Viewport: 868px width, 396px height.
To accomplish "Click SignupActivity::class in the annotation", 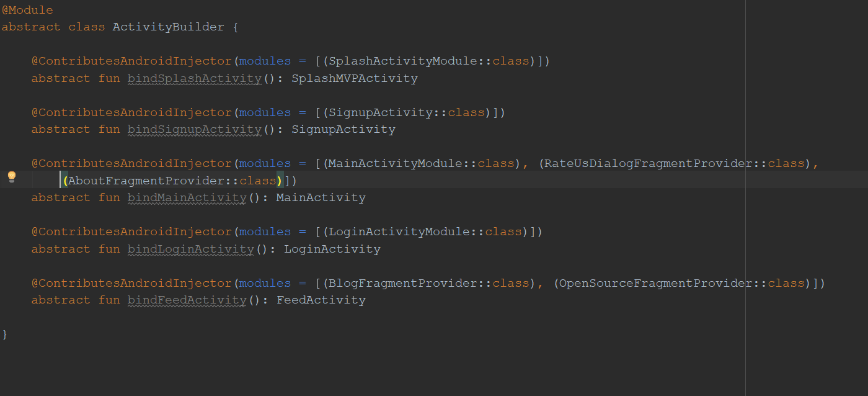I will [407, 112].
